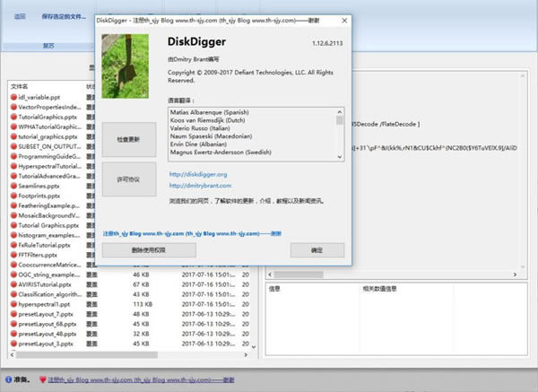Click red icon beside idl_variable.ppt

(13, 97)
